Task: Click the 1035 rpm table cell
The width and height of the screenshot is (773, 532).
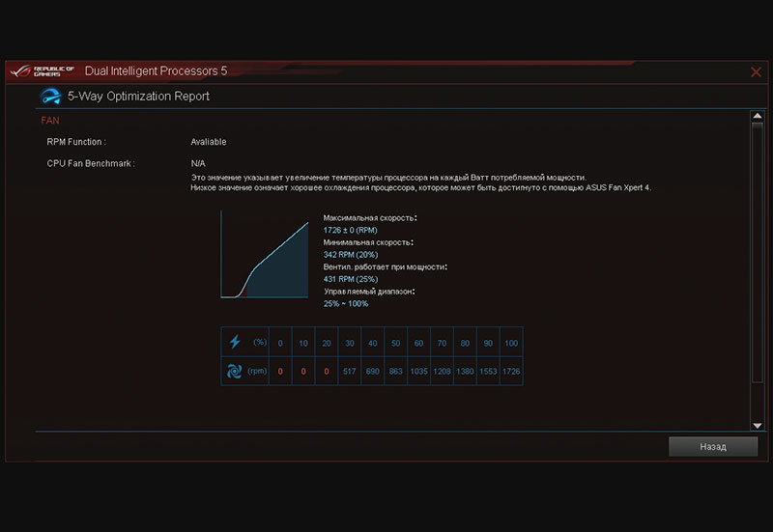Action: click(x=418, y=372)
